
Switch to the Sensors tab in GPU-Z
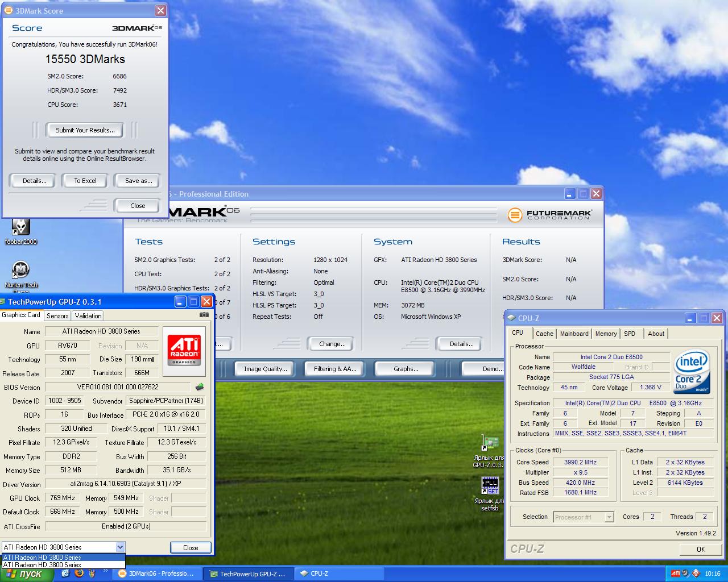pyautogui.click(x=57, y=316)
